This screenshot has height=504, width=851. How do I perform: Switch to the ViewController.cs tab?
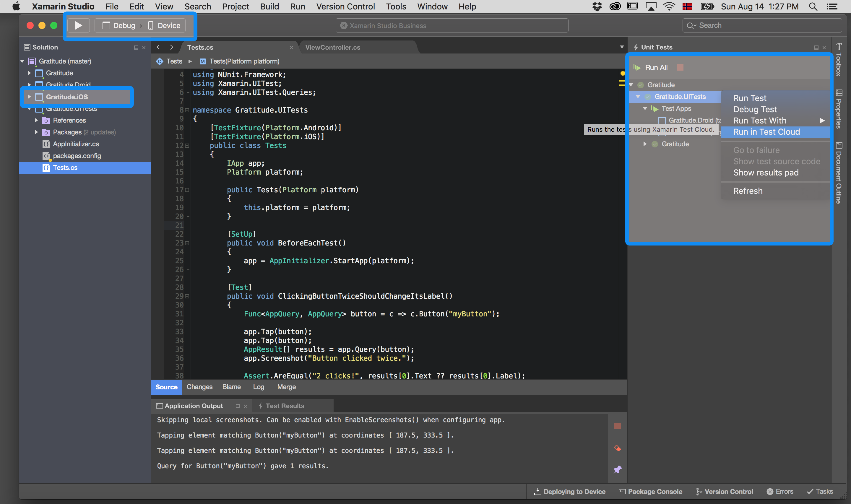click(x=332, y=47)
